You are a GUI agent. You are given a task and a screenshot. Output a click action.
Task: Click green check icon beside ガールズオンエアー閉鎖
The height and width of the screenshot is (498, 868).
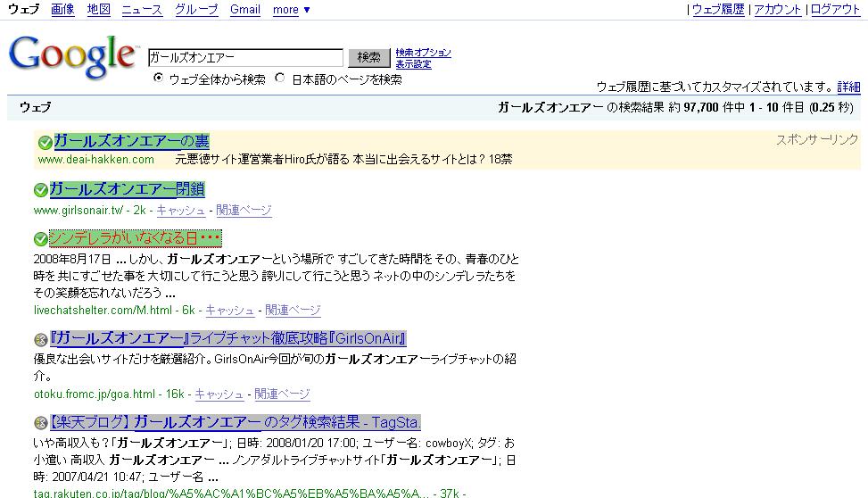(x=40, y=190)
